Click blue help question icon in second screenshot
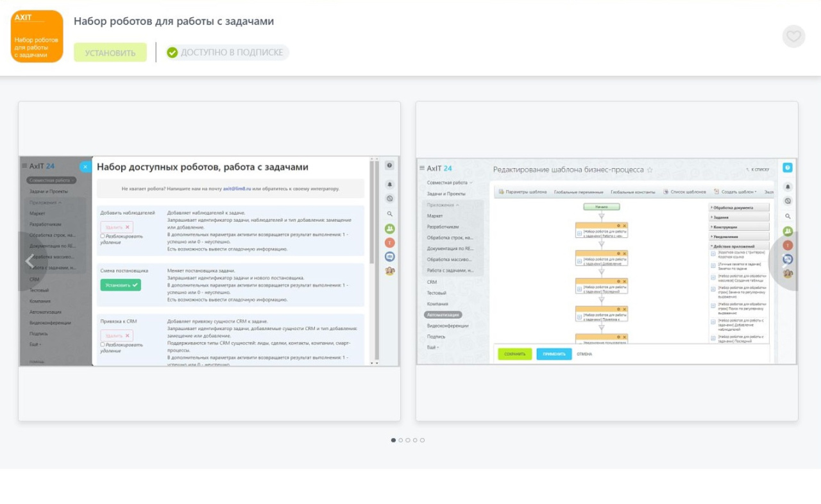 pyautogui.click(x=788, y=167)
